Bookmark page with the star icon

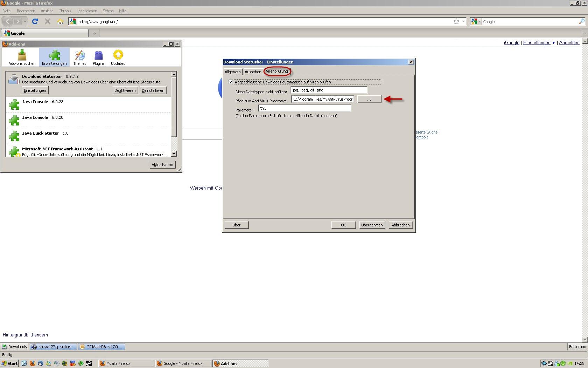(456, 21)
